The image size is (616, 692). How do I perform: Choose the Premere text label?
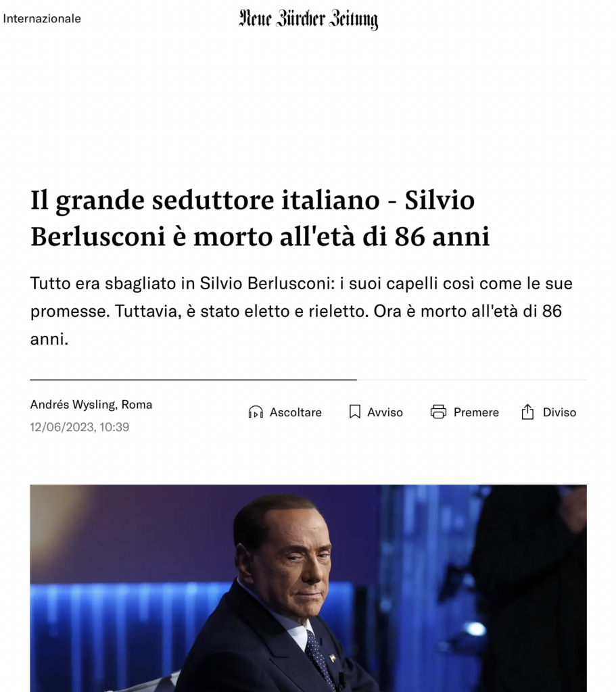pos(476,412)
